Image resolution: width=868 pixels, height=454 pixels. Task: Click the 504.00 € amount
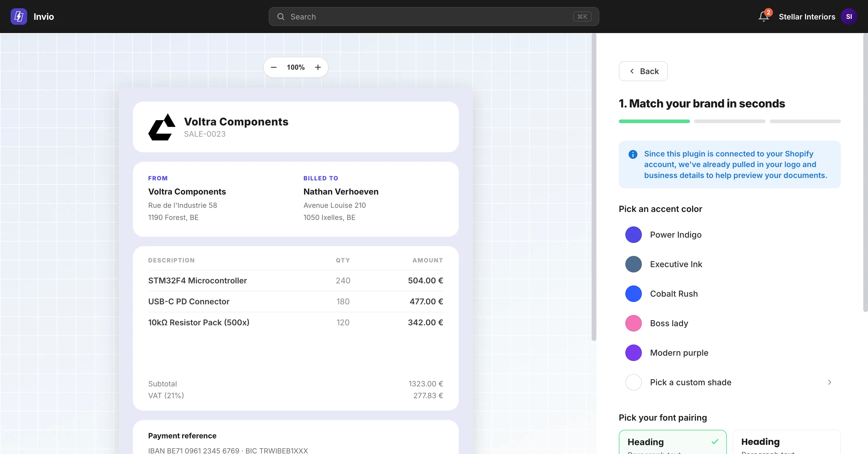click(x=425, y=280)
